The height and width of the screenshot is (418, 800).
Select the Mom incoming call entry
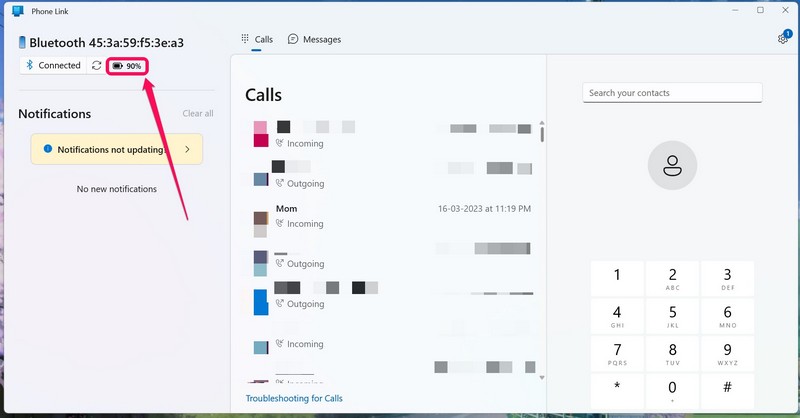(x=392, y=216)
